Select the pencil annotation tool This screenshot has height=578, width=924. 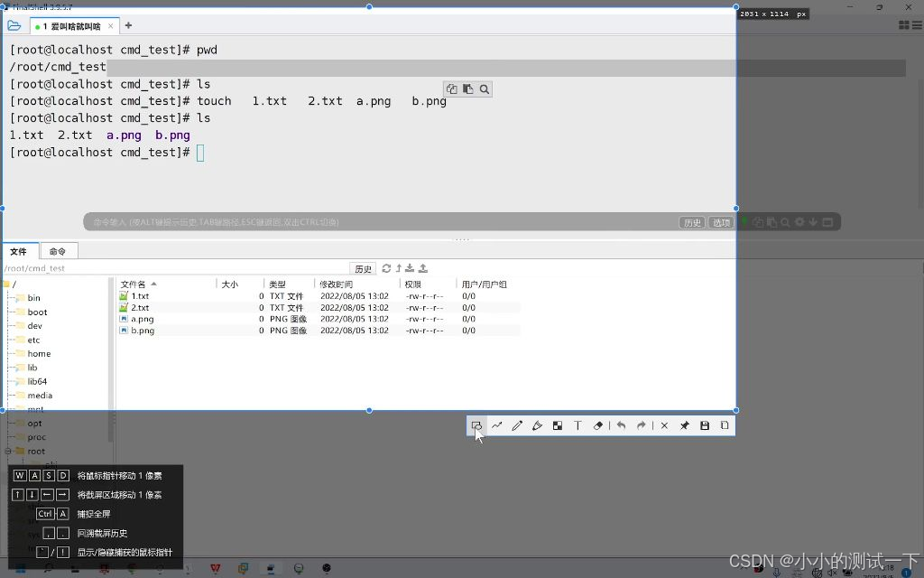tap(517, 425)
